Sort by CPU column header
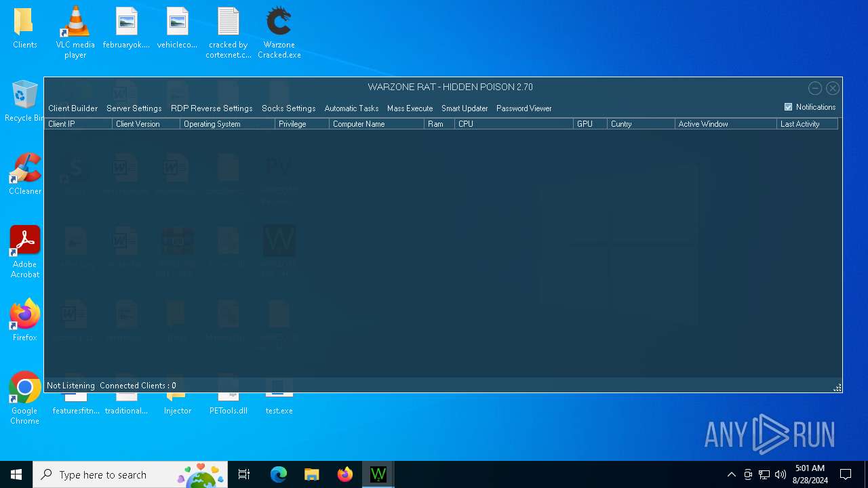 tap(514, 124)
